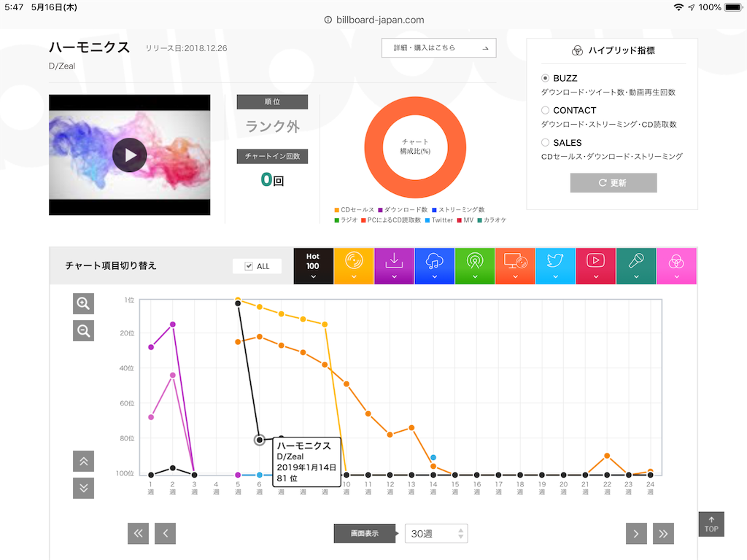
Task: Toggle the Hot 100 chart line
Action: (x=313, y=265)
